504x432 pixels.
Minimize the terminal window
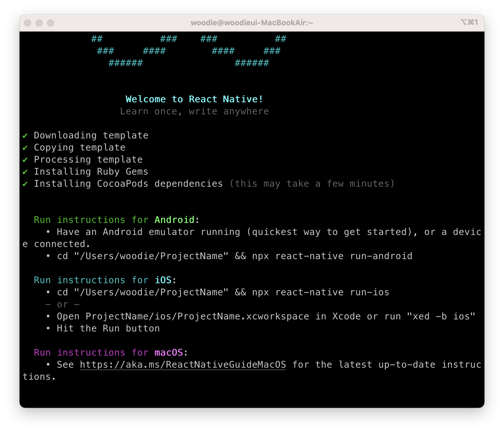click(39, 23)
